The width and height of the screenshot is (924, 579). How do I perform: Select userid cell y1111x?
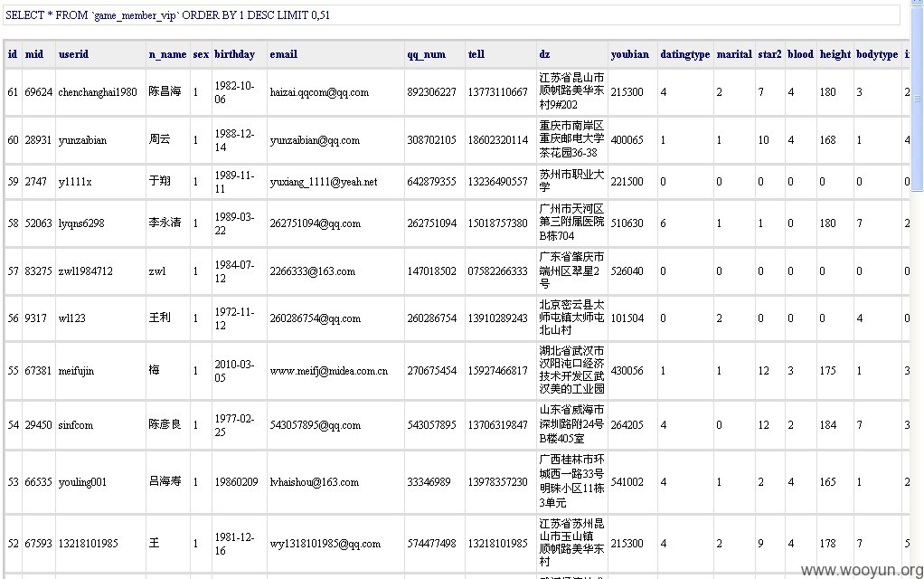(x=75, y=182)
